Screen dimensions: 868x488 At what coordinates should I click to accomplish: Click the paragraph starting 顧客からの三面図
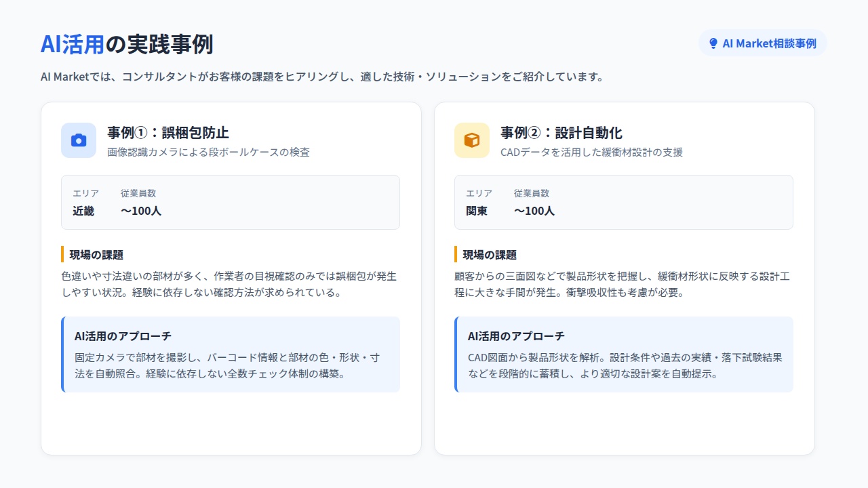623,285
